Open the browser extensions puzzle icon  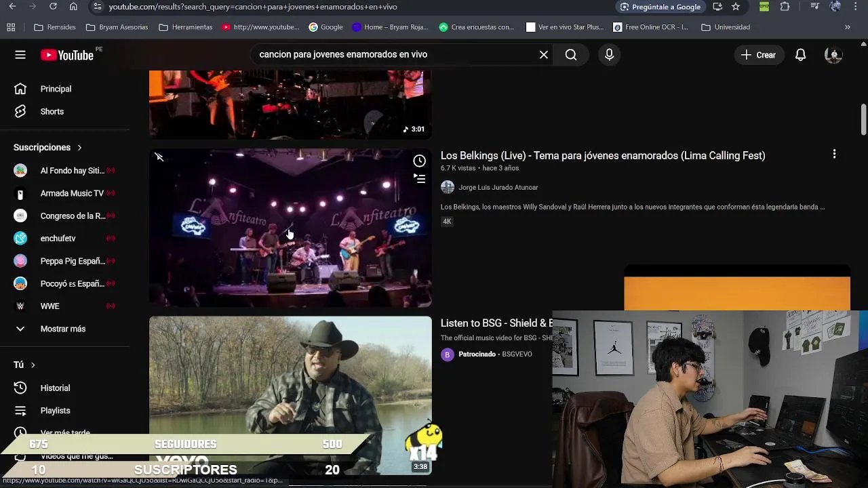(x=785, y=7)
